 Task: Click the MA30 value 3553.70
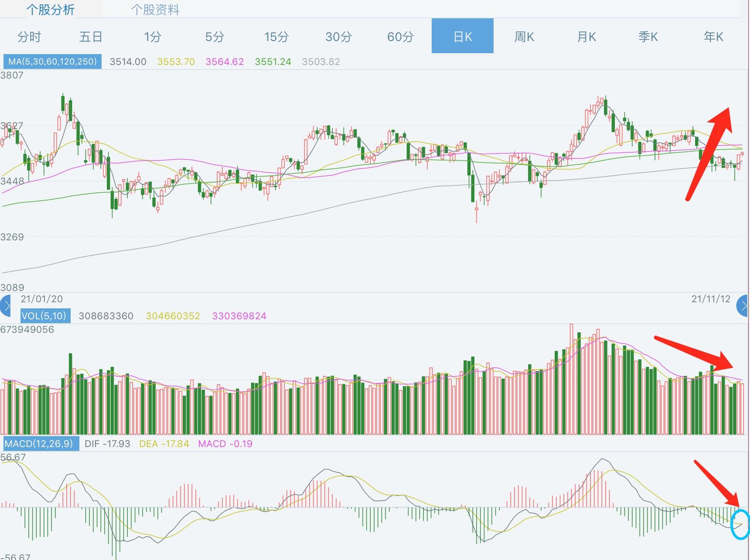(176, 62)
